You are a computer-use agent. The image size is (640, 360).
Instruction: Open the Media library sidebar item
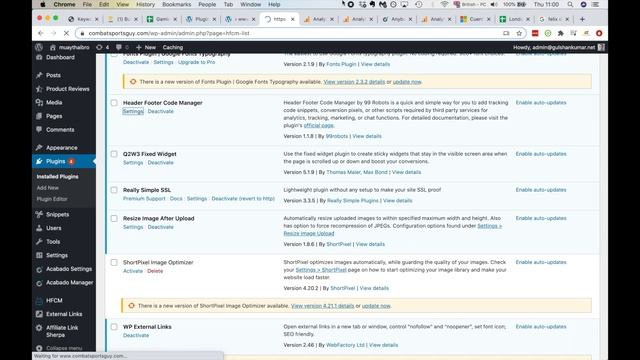coord(54,102)
